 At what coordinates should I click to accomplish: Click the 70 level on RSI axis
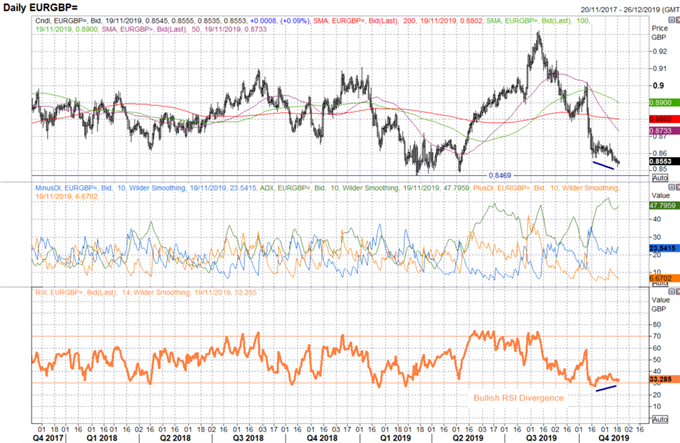tap(657, 336)
